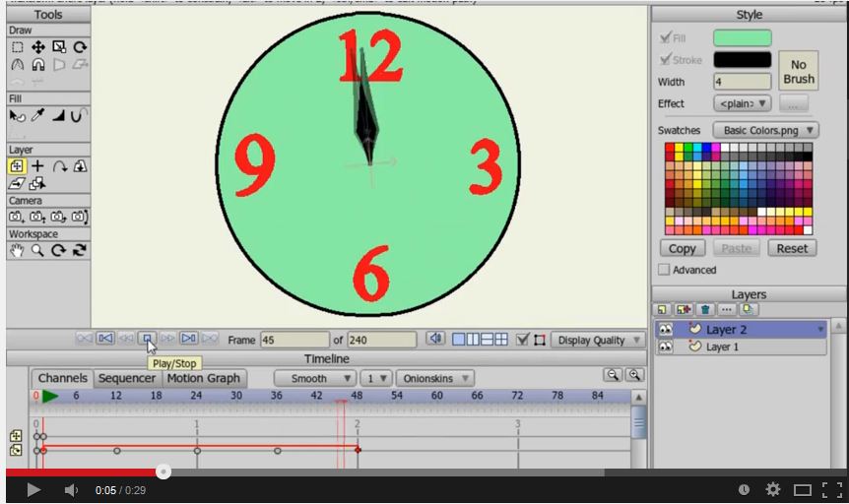
Task: Toggle the checkmark option beside view layout buttons
Action: click(x=523, y=340)
